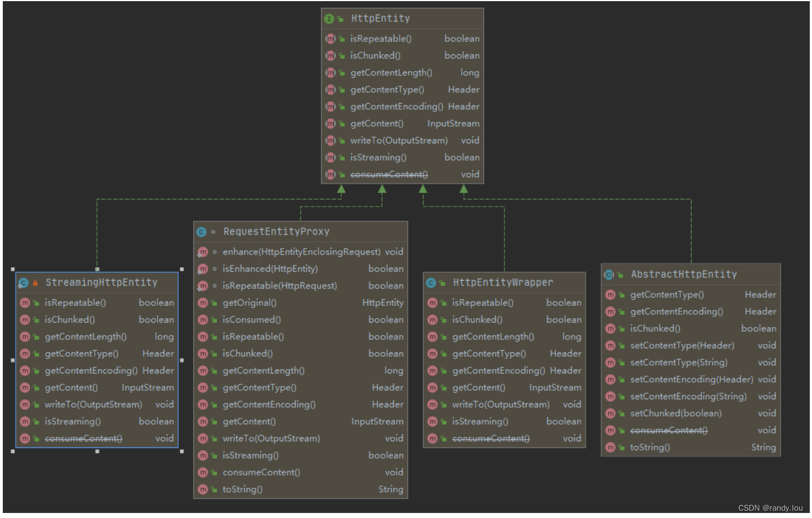Screen dimensions: 812x518
Task: Select the HttpEntity node title
Action: pos(381,18)
